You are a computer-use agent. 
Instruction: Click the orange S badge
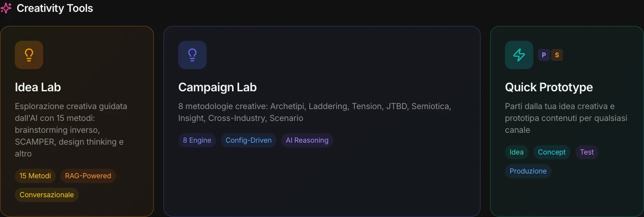point(557,55)
